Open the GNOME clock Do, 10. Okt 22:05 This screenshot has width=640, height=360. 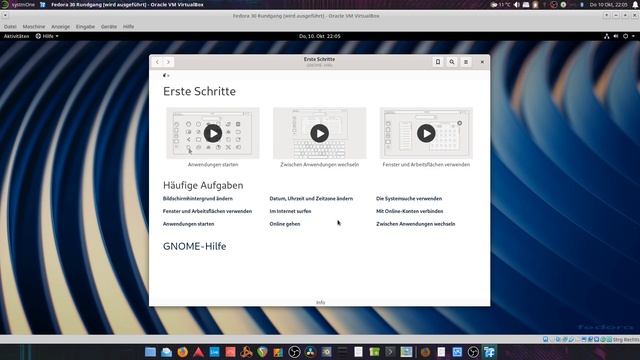pos(320,36)
